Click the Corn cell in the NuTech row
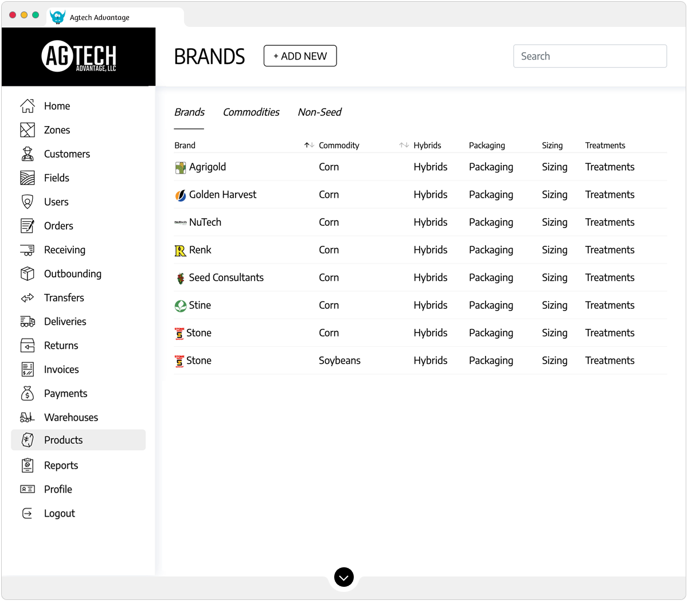Image resolution: width=688 pixels, height=616 pixels. (329, 222)
